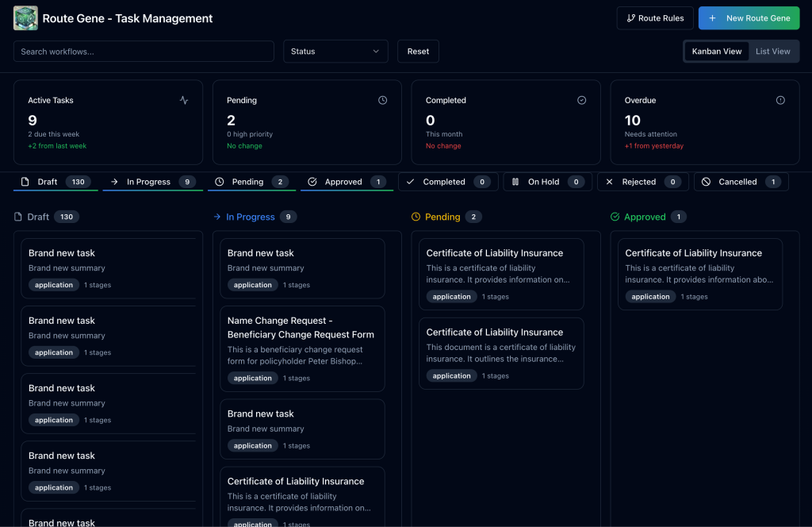Image resolution: width=812 pixels, height=527 pixels.
Task: Switch to List View
Action: click(x=772, y=52)
